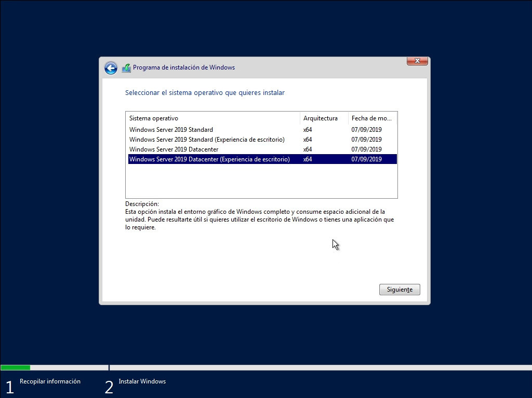This screenshot has width=532, height=398.
Task: Select Windows Server 2019 Standard
Action: pos(171,130)
